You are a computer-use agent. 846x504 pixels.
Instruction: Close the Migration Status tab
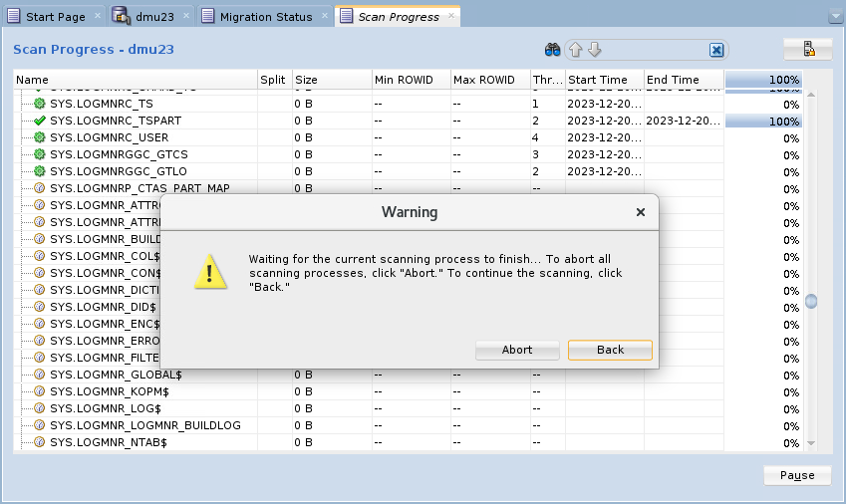coord(325,16)
